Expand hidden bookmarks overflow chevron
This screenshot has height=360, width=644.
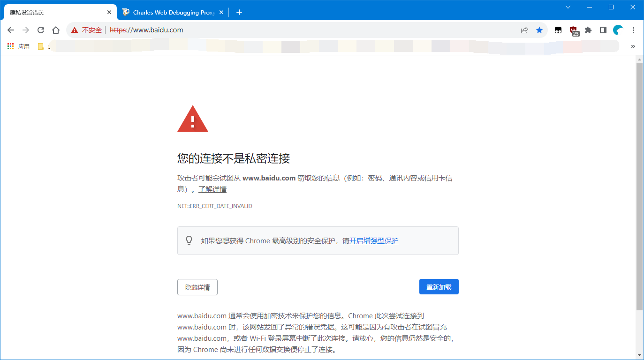[x=633, y=46]
